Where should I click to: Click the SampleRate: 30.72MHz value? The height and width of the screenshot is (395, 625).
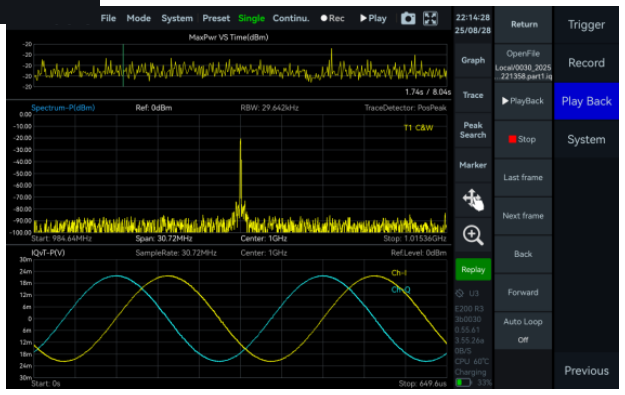(x=176, y=253)
